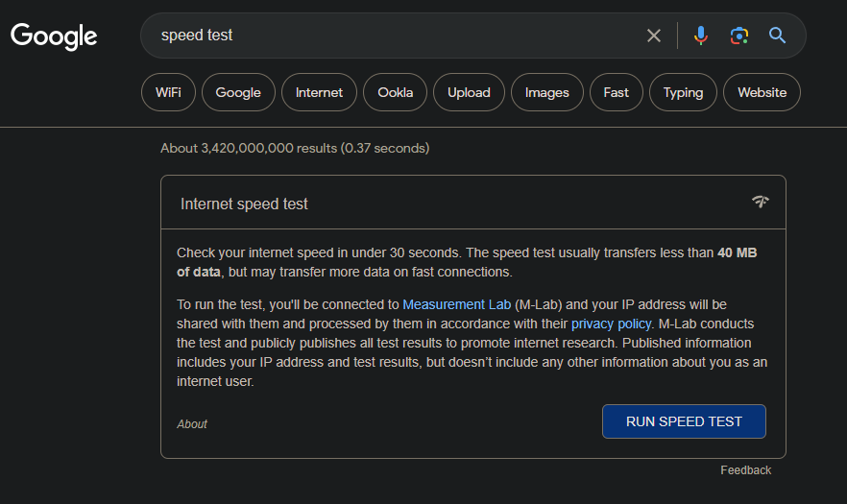
Task: Click the About link in speed test card
Action: click(x=192, y=424)
